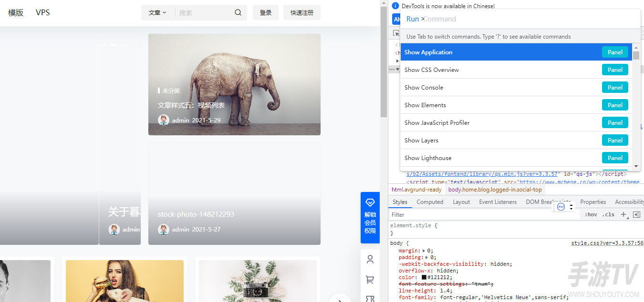Open the Properties tab
Viewport: 644px width, 302px height.
click(593, 202)
